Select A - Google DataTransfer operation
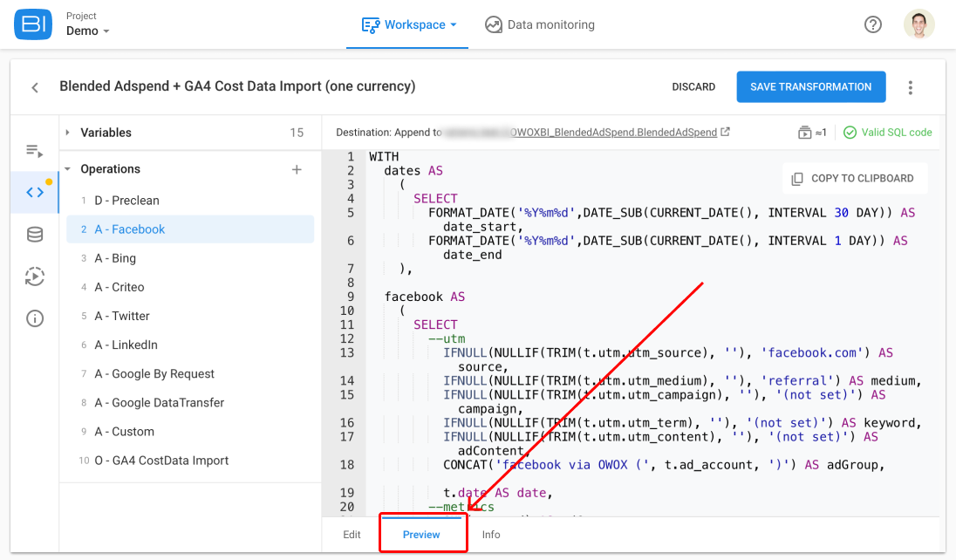 pyautogui.click(x=190, y=403)
